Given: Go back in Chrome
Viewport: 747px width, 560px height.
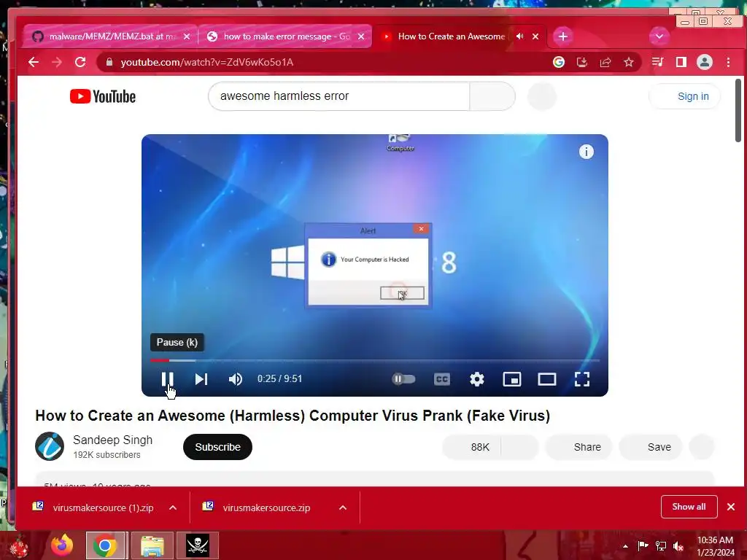Looking at the screenshot, I should pyautogui.click(x=34, y=63).
